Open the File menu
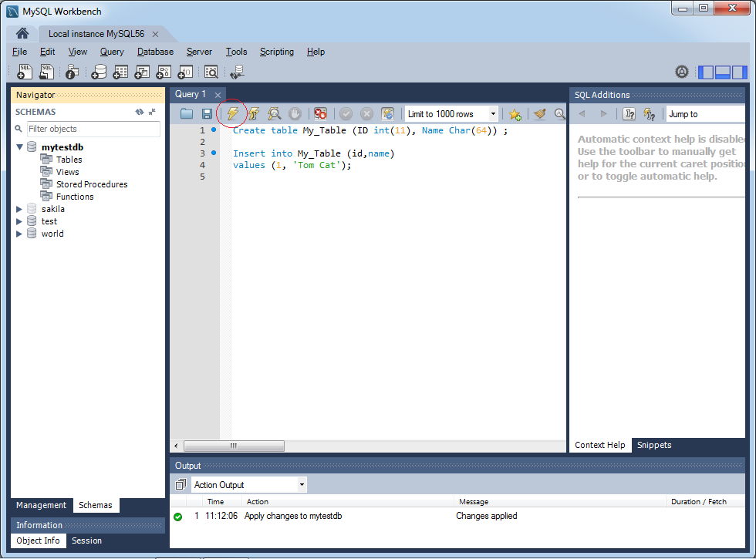This screenshot has width=756, height=559. pyautogui.click(x=20, y=52)
